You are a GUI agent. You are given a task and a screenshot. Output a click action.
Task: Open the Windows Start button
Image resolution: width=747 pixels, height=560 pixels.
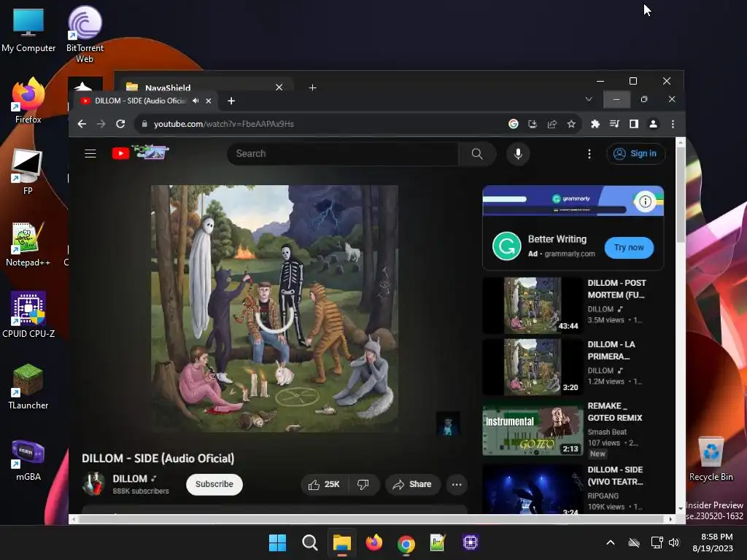click(x=277, y=542)
